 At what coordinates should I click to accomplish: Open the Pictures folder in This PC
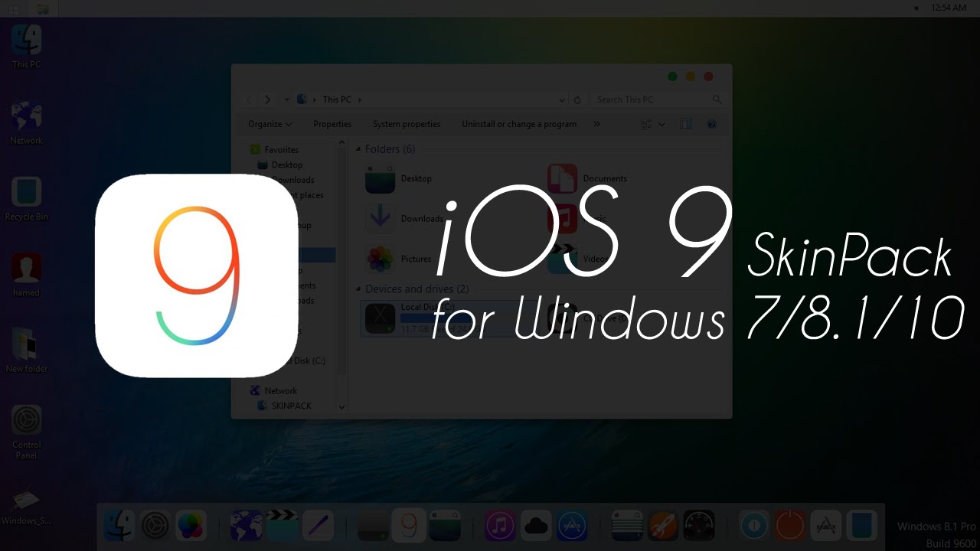point(399,259)
